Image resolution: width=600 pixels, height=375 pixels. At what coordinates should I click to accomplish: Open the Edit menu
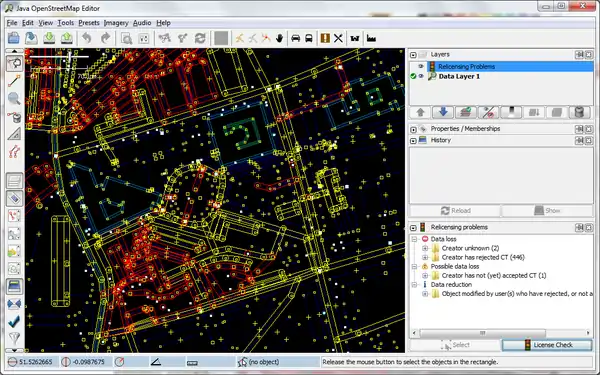click(x=28, y=23)
